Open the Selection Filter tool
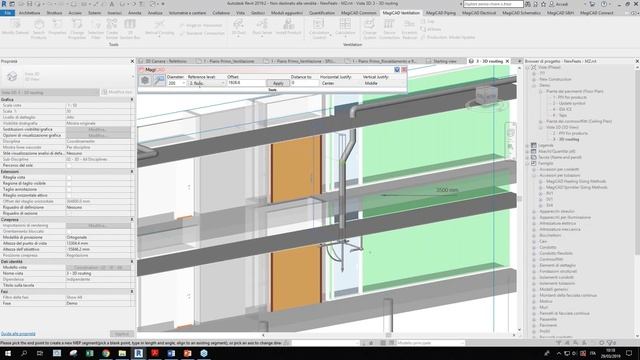The image size is (640, 360). tap(96, 29)
